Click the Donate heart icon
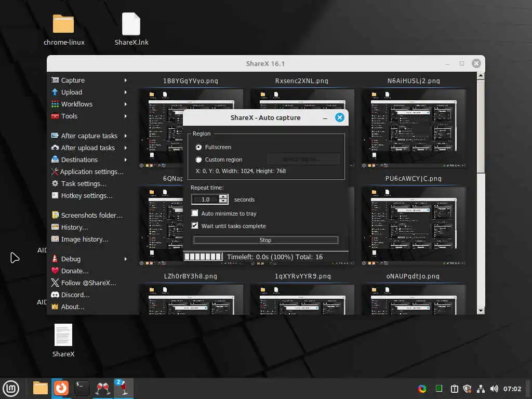Viewport: 532px width, 399px height. (x=55, y=270)
